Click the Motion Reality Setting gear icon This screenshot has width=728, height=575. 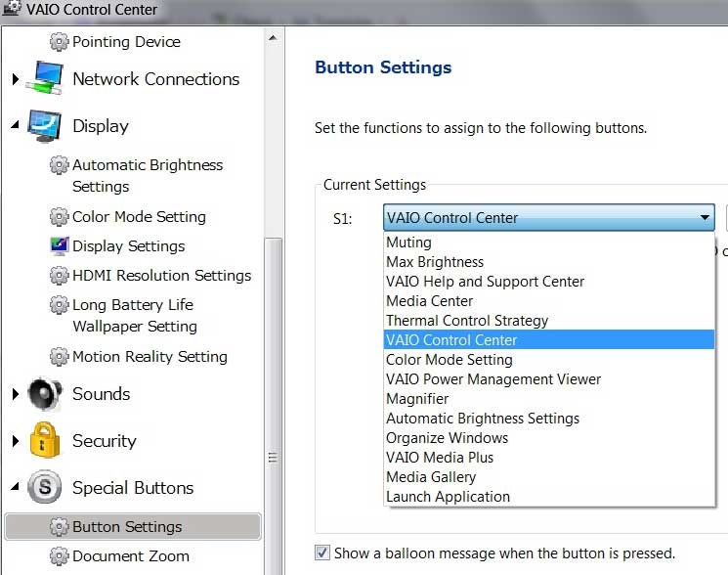(60, 357)
